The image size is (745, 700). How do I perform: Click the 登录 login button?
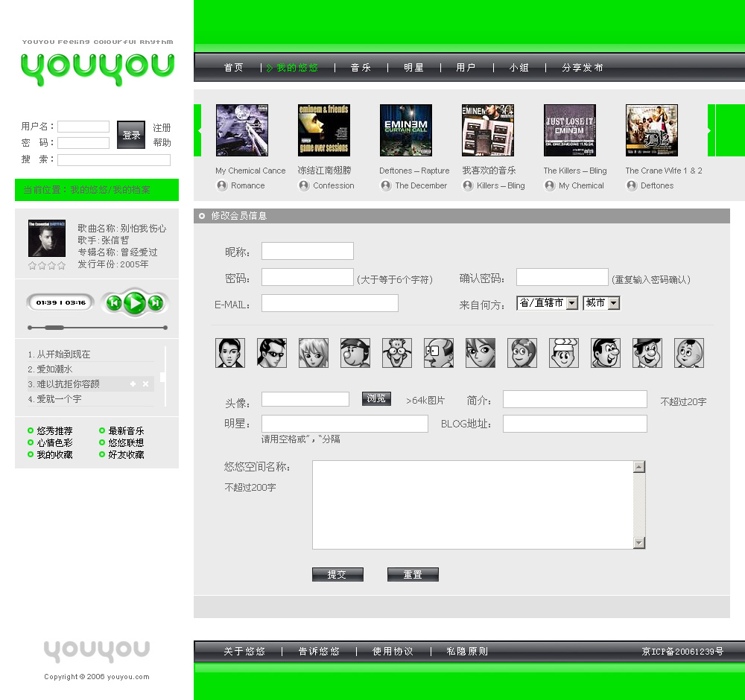(131, 135)
